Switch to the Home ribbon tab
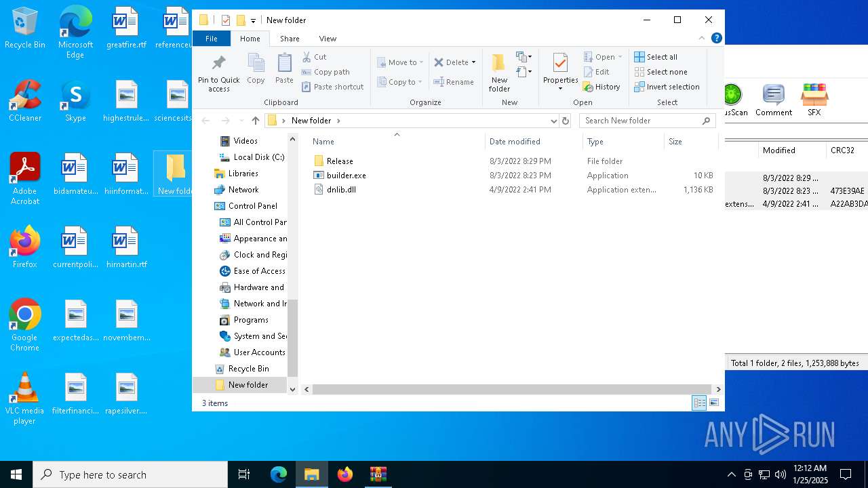The image size is (868, 488). tap(250, 39)
